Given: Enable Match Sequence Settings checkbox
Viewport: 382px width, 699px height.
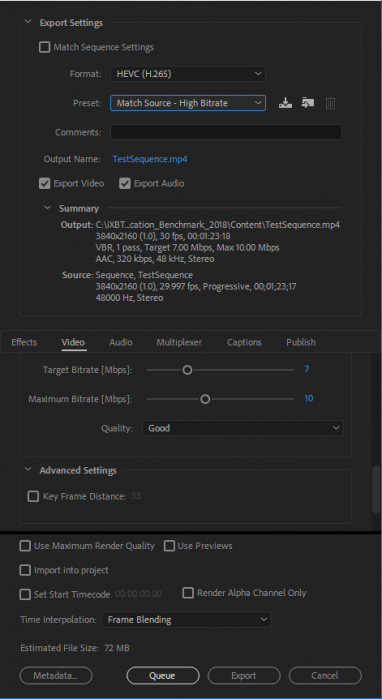Looking at the screenshot, I should point(45,47).
